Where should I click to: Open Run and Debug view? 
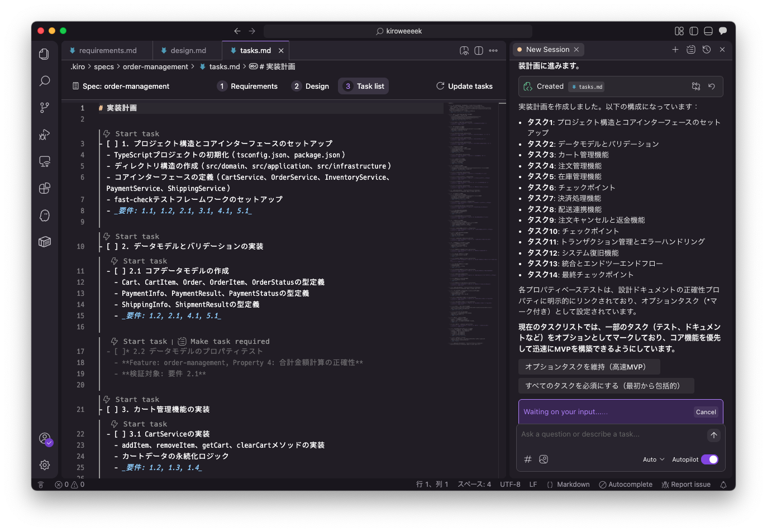click(45, 135)
